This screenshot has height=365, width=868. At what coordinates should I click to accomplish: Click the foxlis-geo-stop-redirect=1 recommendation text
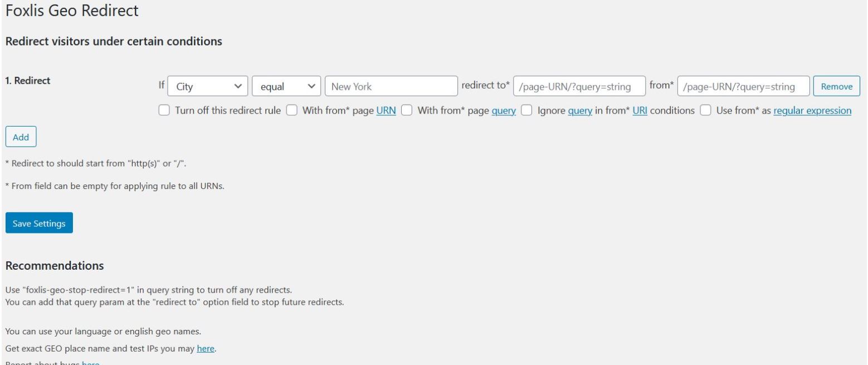149,290
